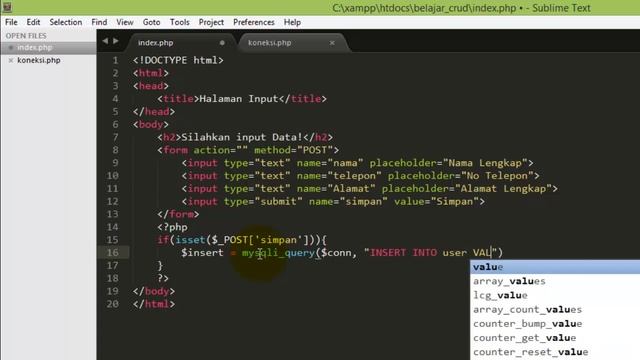Click the 'Halaman Input' title text
The image size is (640, 360).
(239, 99)
